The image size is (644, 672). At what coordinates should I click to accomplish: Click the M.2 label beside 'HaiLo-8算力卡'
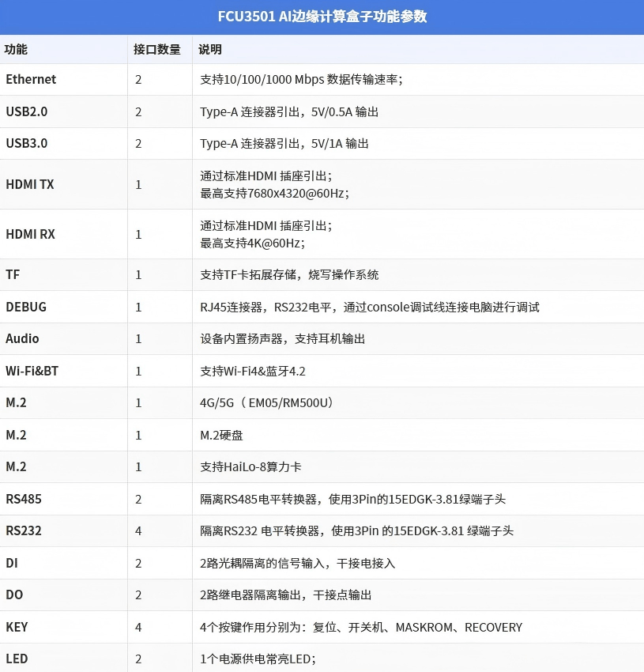(16, 466)
